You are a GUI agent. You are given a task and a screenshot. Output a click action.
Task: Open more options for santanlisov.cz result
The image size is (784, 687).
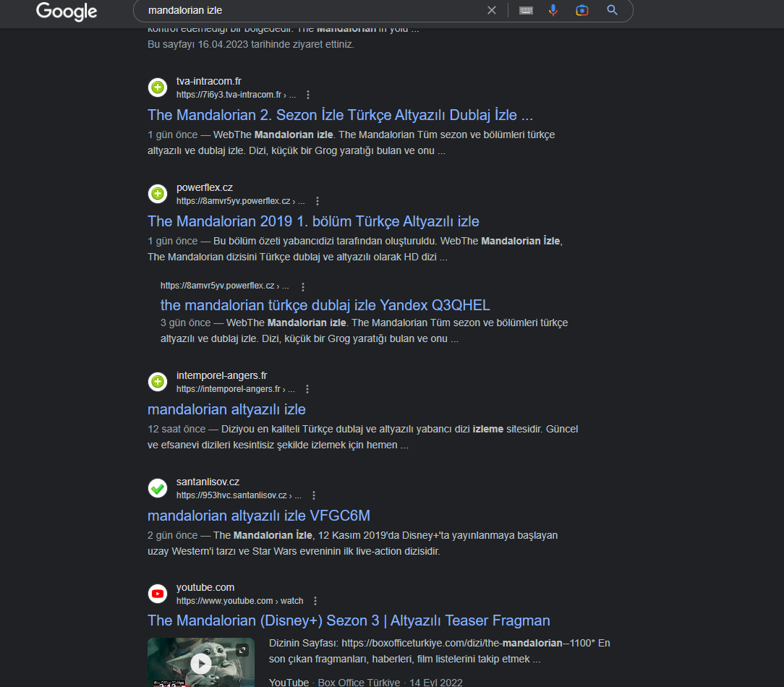click(x=313, y=495)
